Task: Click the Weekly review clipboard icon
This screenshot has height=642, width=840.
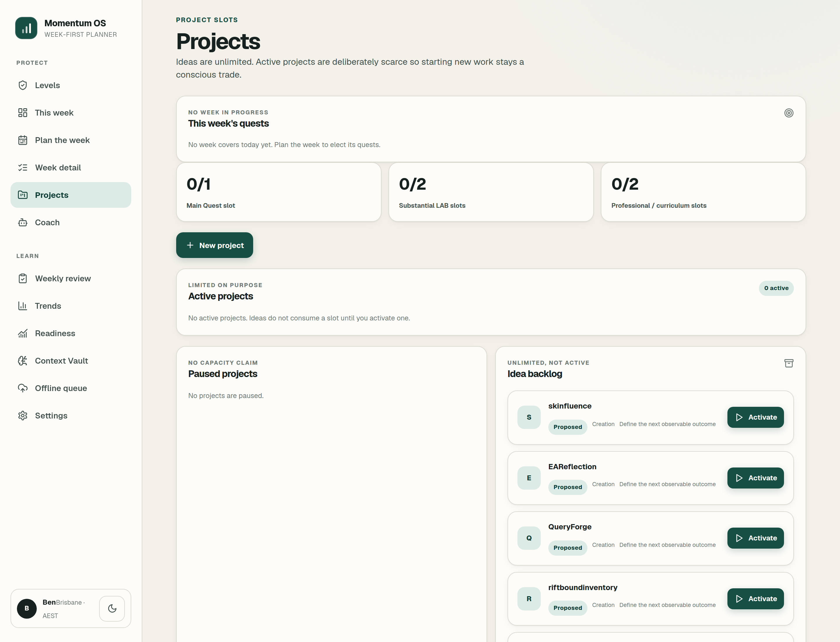Action: 23,279
